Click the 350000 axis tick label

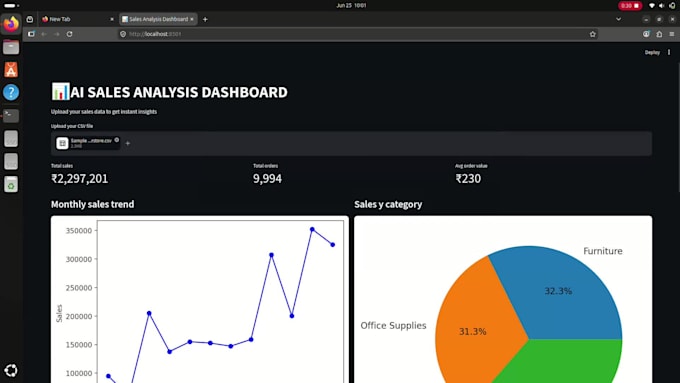pyautogui.click(x=79, y=231)
